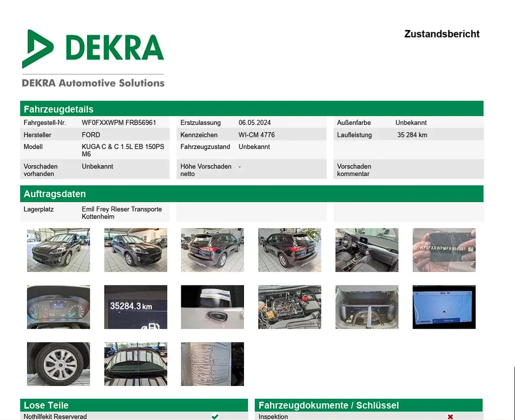515x420 pixels.
Task: Click the DEKRA logo
Action: point(93,59)
